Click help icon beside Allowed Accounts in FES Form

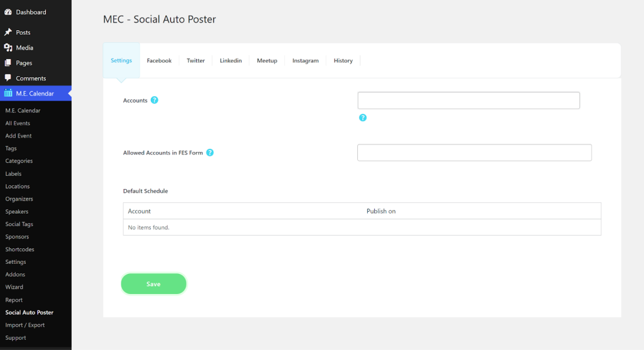210,153
